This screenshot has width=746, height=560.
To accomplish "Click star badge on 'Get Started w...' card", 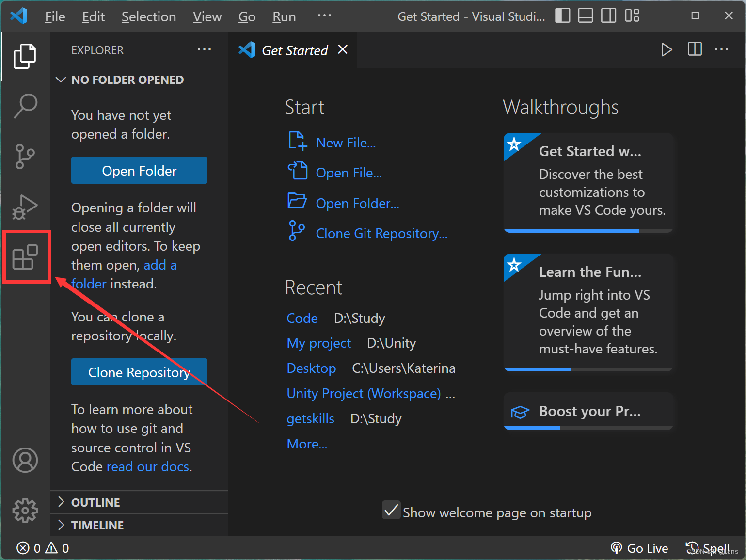I will pos(514,144).
